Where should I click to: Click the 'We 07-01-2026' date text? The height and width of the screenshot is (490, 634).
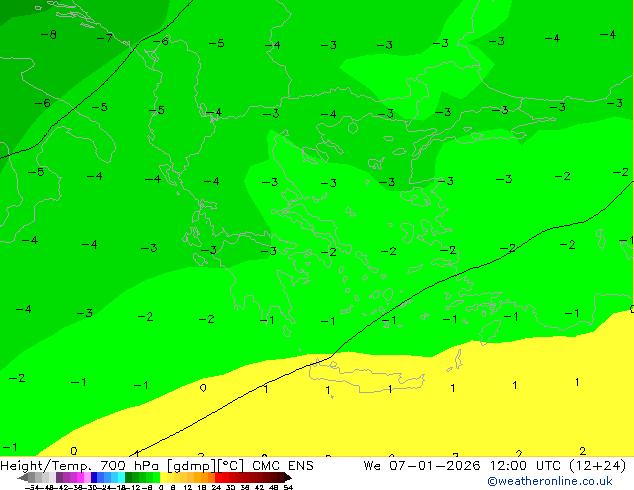pyautogui.click(x=422, y=466)
